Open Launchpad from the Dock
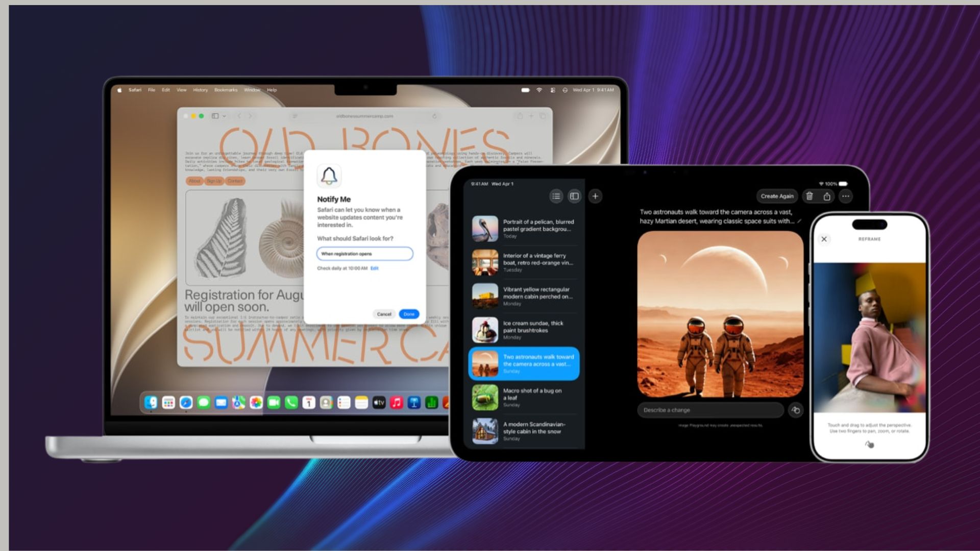The image size is (980, 551). point(168,403)
